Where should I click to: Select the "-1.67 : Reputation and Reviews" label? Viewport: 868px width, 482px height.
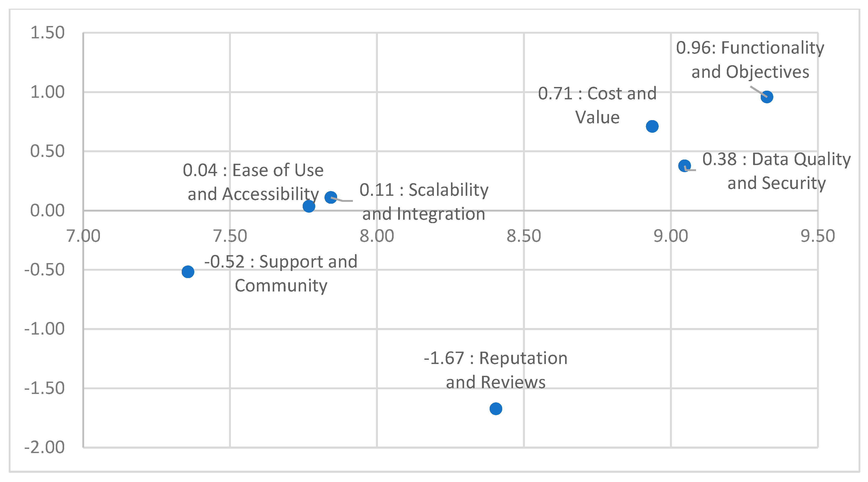[x=495, y=370]
